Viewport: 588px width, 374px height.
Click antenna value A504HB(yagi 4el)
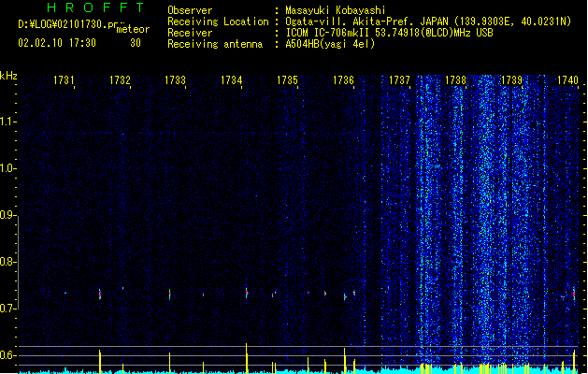click(330, 44)
